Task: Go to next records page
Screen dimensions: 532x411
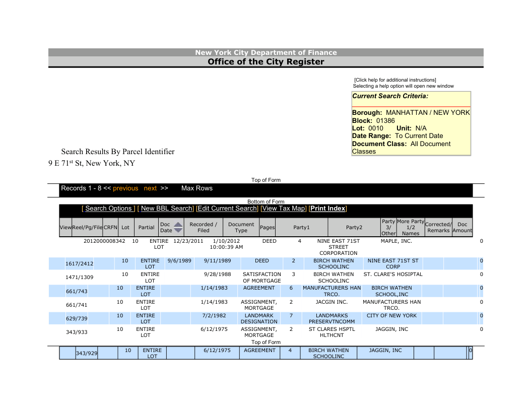Action: pos(150,188)
